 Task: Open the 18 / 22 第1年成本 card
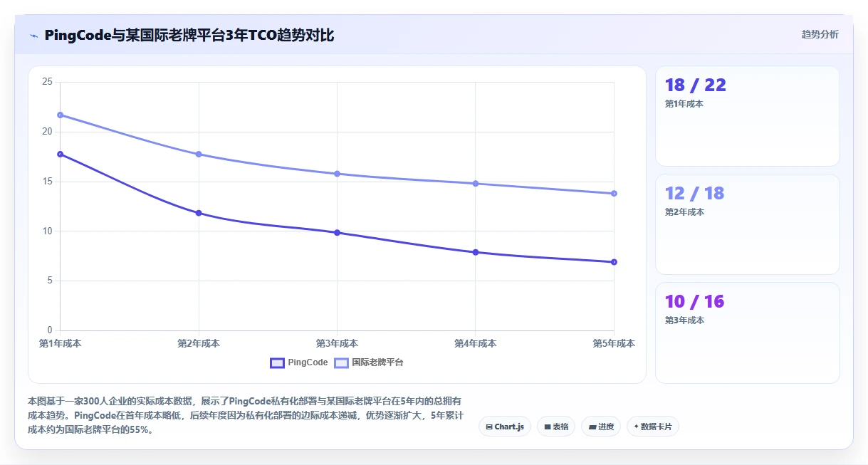748,116
